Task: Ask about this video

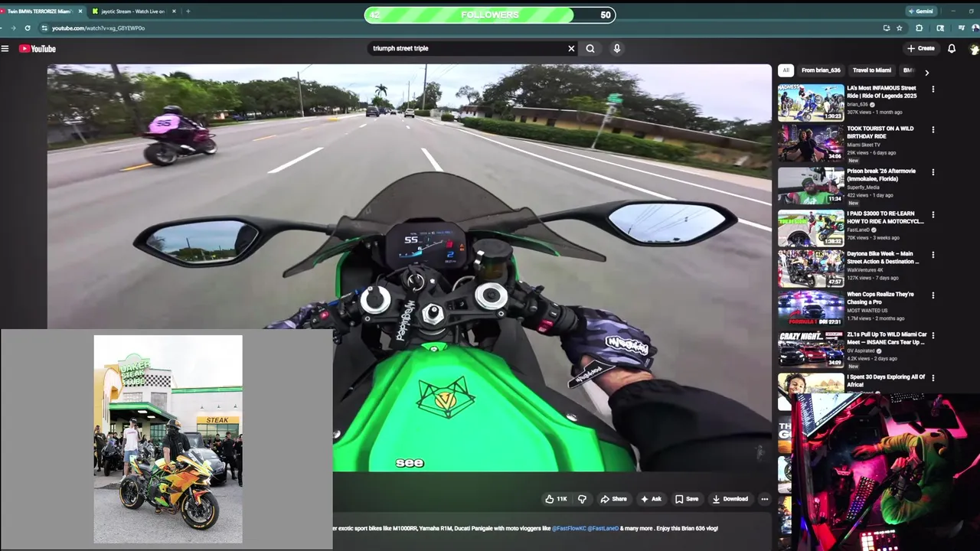Action: [x=651, y=499]
